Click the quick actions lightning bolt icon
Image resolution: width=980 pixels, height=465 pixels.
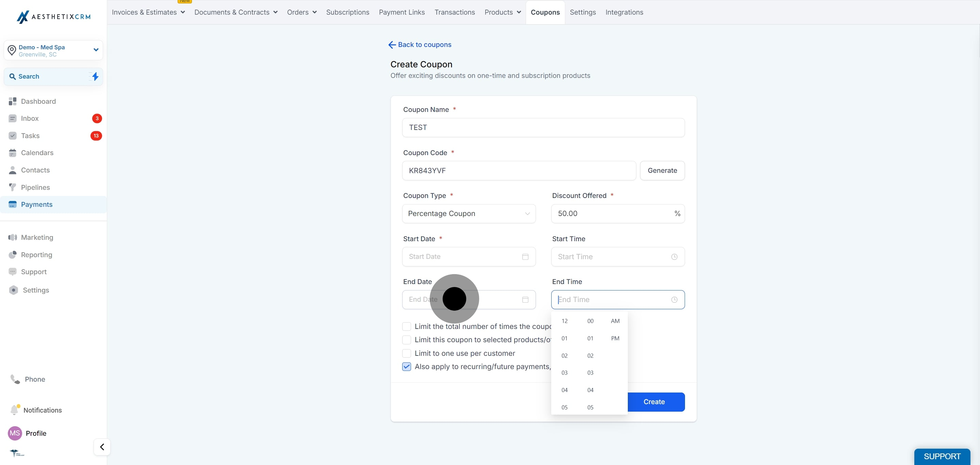(95, 77)
